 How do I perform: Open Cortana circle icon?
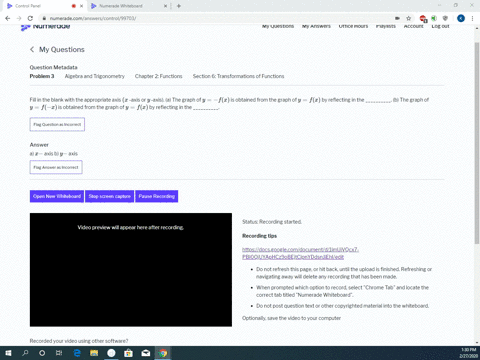(42, 353)
